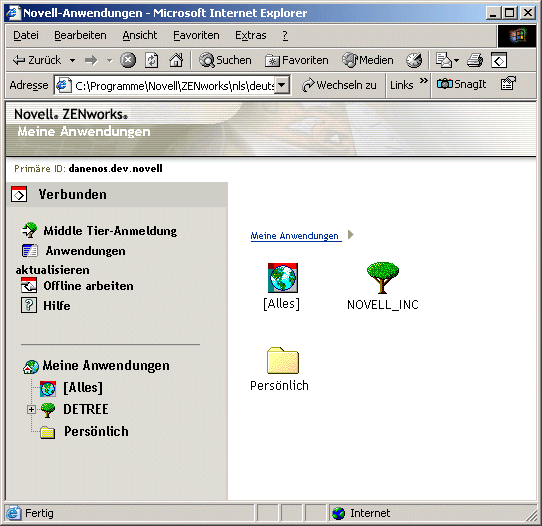Open the Mail dropdown arrow
Image resolution: width=542 pixels, height=526 pixels.
pyautogui.click(x=456, y=61)
